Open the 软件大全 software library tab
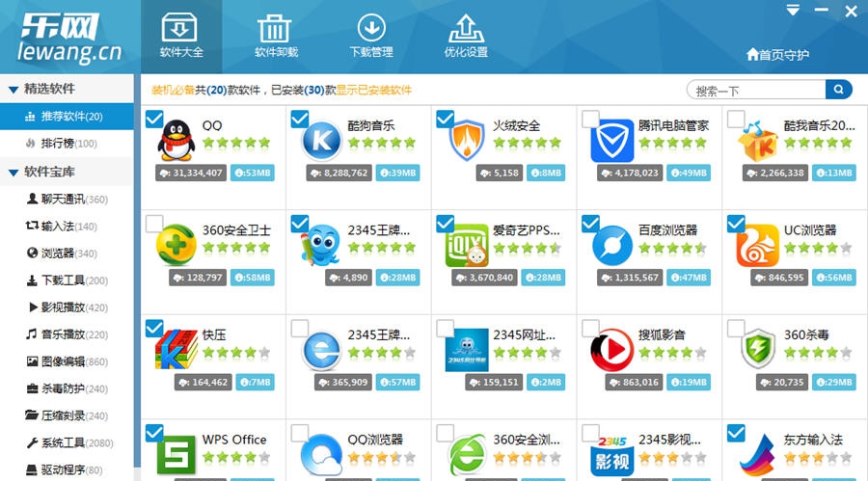The image size is (868, 481). point(181,37)
